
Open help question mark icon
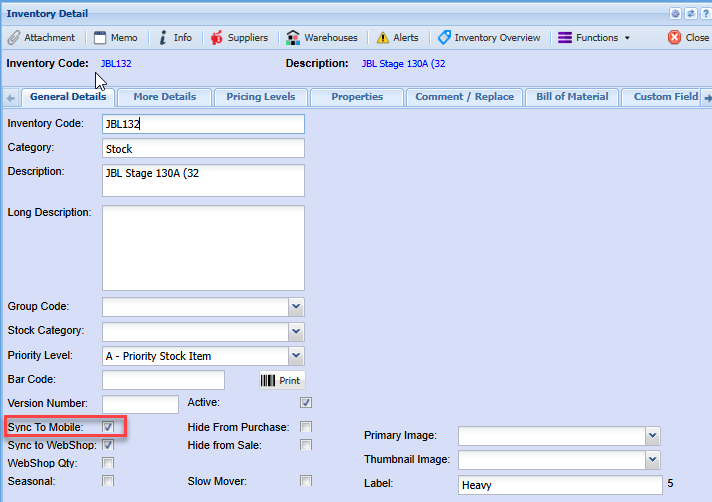coord(706,14)
